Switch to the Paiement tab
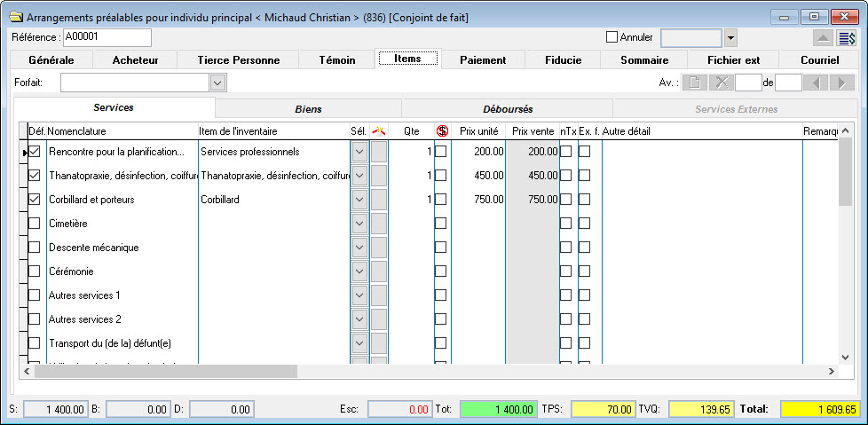The width and height of the screenshot is (868, 425). click(x=483, y=60)
